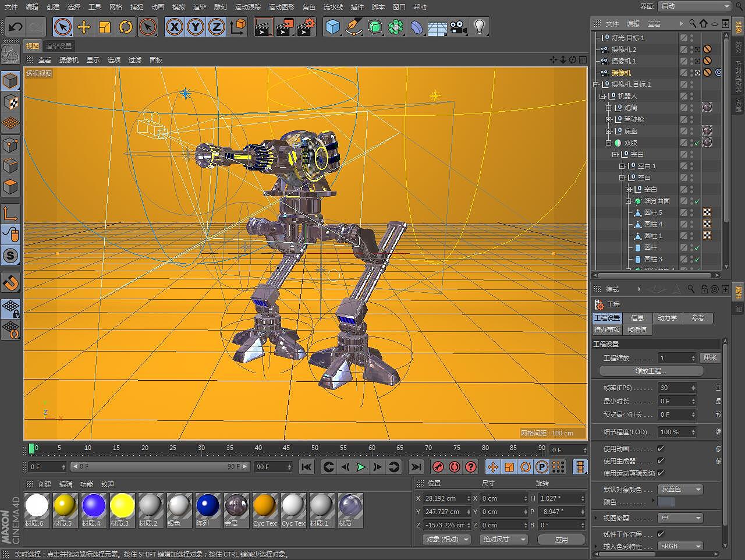This screenshot has height=560, width=745.
Task: Open the 默认对象颜色 dropdown
Action: point(680,490)
